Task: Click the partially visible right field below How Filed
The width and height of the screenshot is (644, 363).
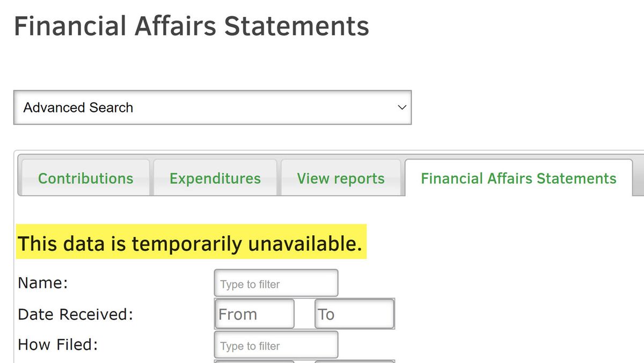Action: [354, 361]
